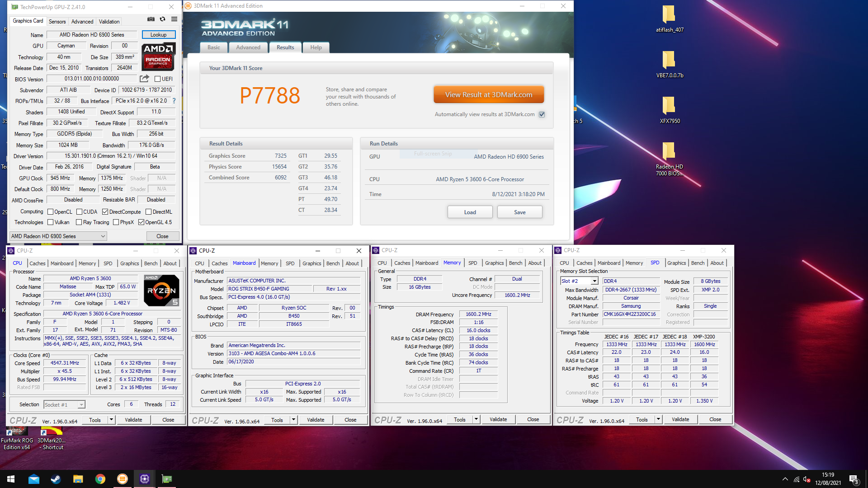This screenshot has height=488, width=868.
Task: Click the GPU-Z BIOS Version field
Action: tap(92, 79)
